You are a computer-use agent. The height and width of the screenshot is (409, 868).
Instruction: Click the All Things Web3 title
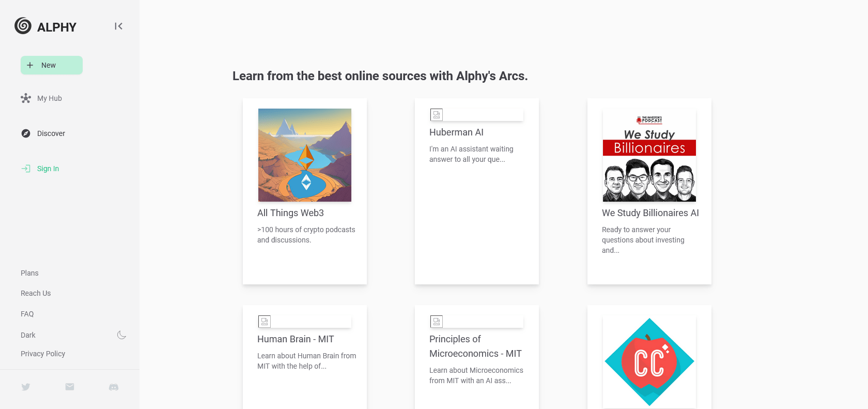290,213
